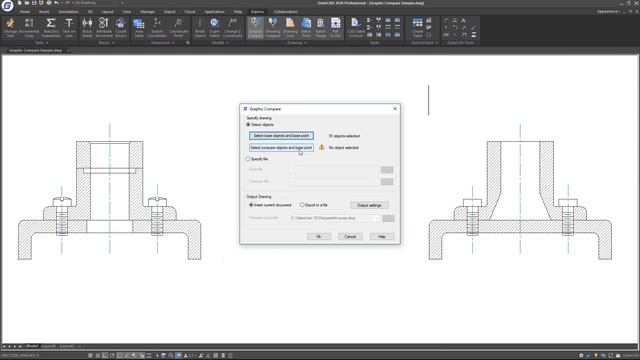The width and height of the screenshot is (640, 360).
Task: Click the GstarCAD application logo button
Action: coord(7,5)
